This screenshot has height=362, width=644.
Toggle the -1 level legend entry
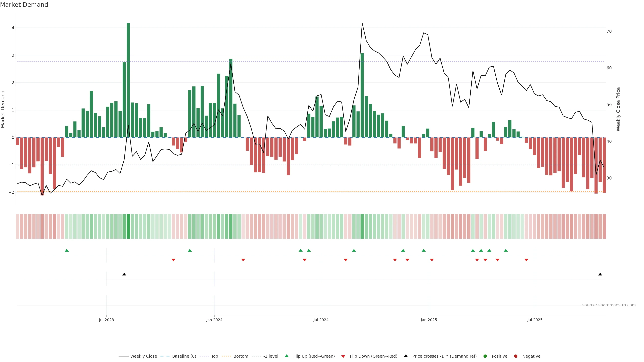click(271, 356)
